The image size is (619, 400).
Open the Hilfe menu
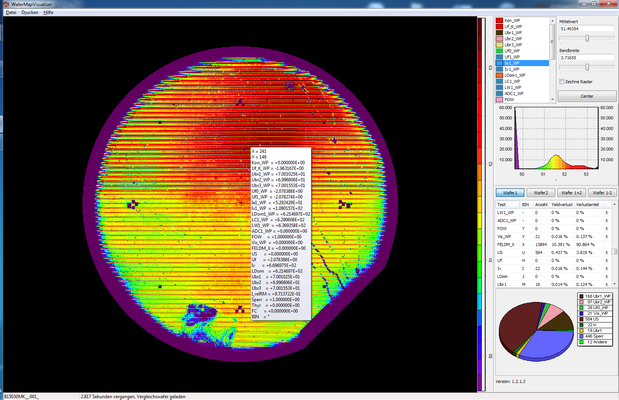click(48, 14)
